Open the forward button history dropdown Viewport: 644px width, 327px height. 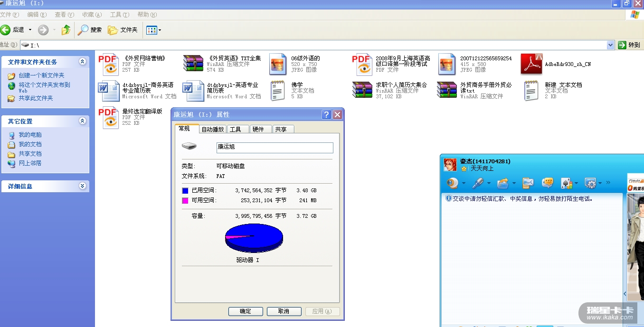(54, 30)
